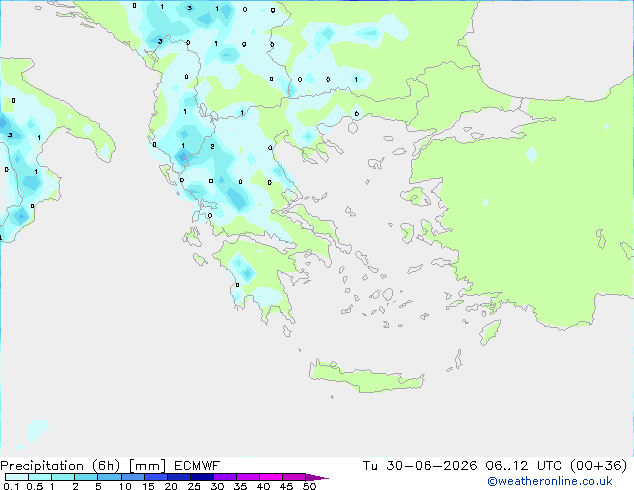This screenshot has width=634, height=490.
Task: Click the 25–30 mm navy legend swatch
Action: point(202,477)
